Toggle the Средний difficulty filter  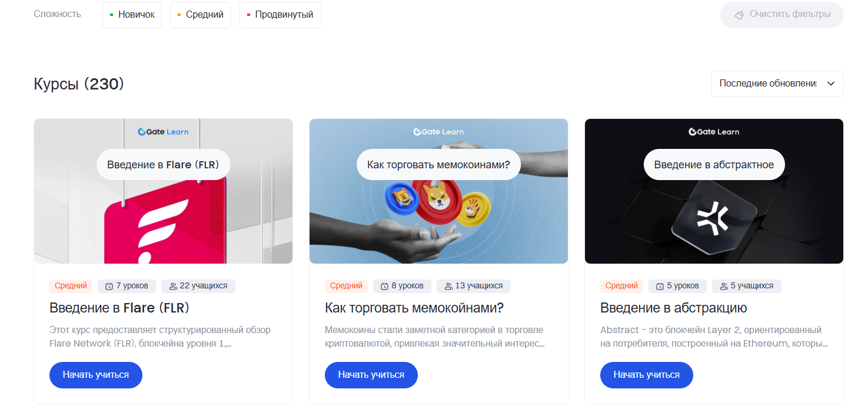point(201,15)
